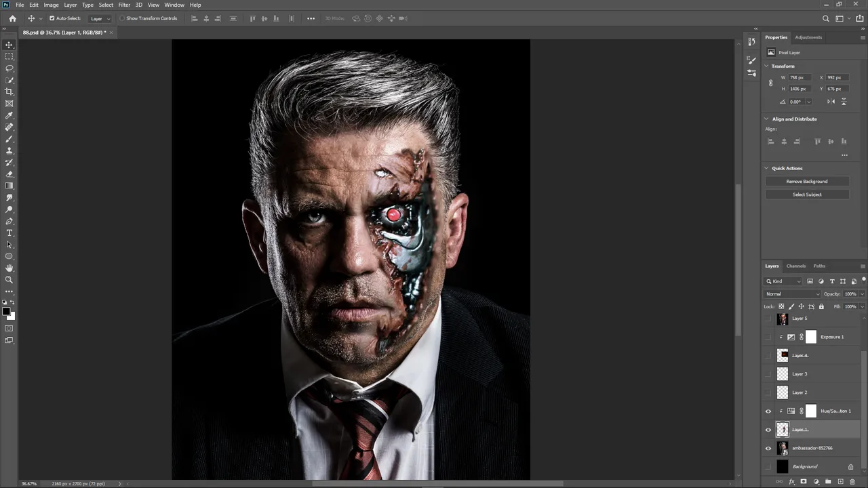Select the Pen tool
Viewport: 868px width, 488px height.
click(9, 221)
